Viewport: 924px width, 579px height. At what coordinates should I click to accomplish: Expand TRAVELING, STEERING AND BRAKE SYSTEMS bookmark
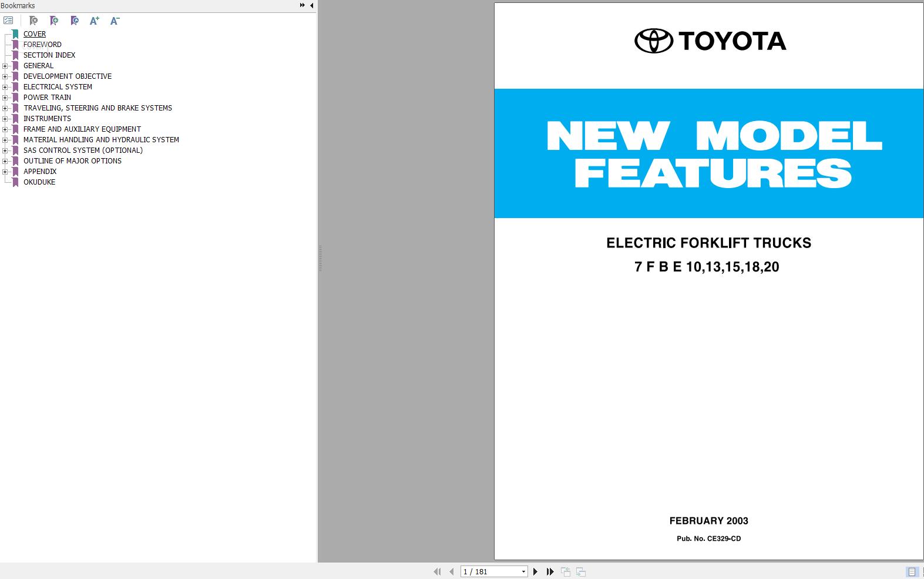(x=5, y=108)
